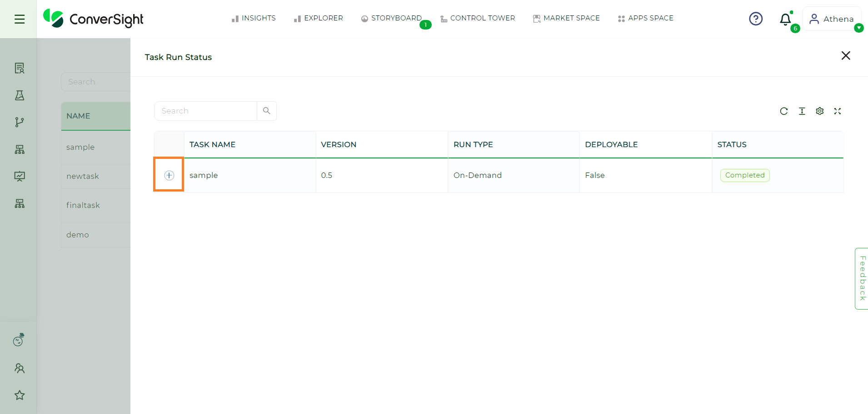This screenshot has height=414, width=868.
Task: Toggle fullscreen table view
Action: pyautogui.click(x=838, y=111)
